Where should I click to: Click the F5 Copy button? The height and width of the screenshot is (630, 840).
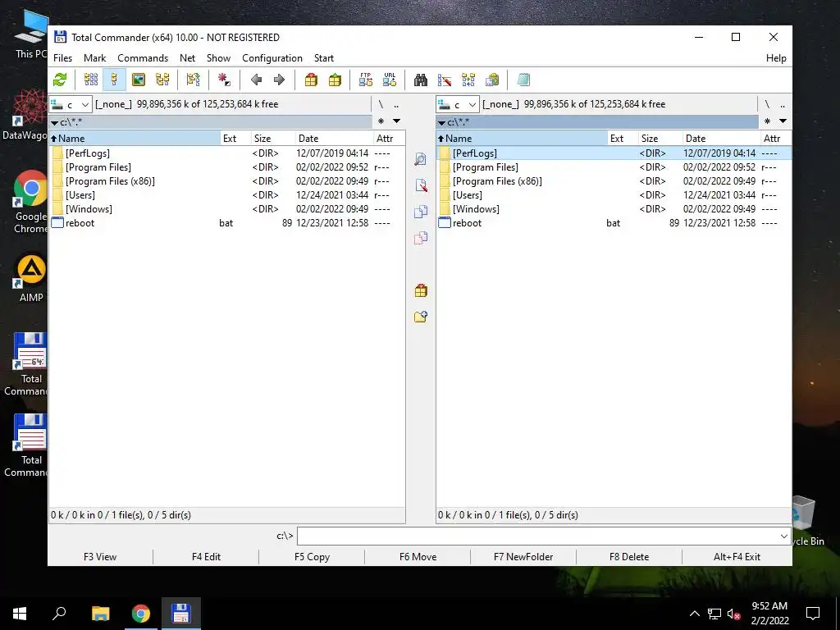pos(312,557)
